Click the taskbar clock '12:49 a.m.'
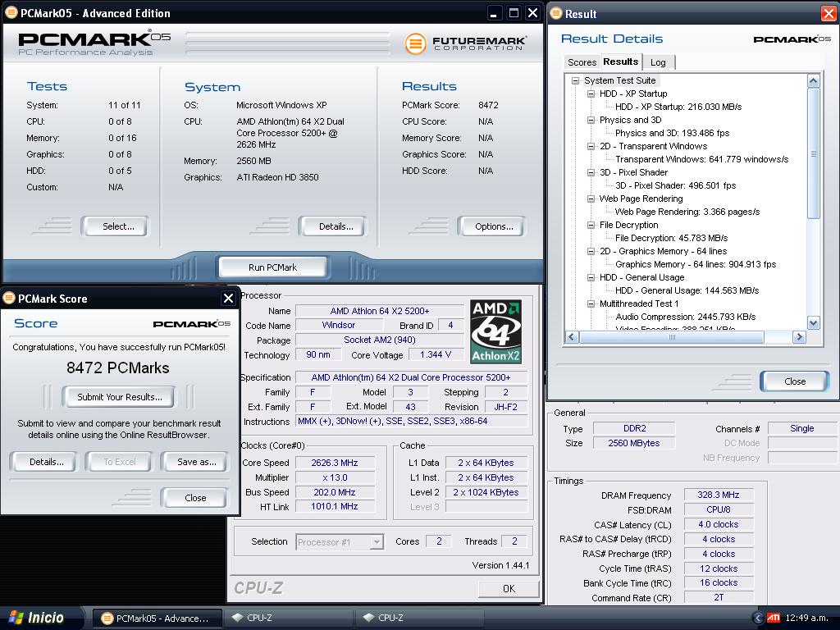Image resolution: width=840 pixels, height=630 pixels. tap(807, 618)
